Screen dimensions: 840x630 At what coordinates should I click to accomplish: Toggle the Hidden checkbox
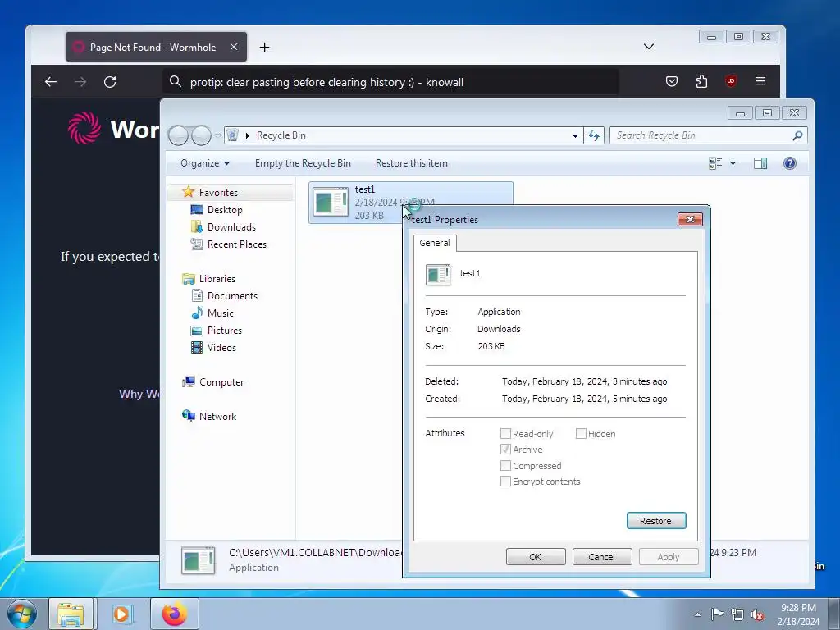(581, 433)
